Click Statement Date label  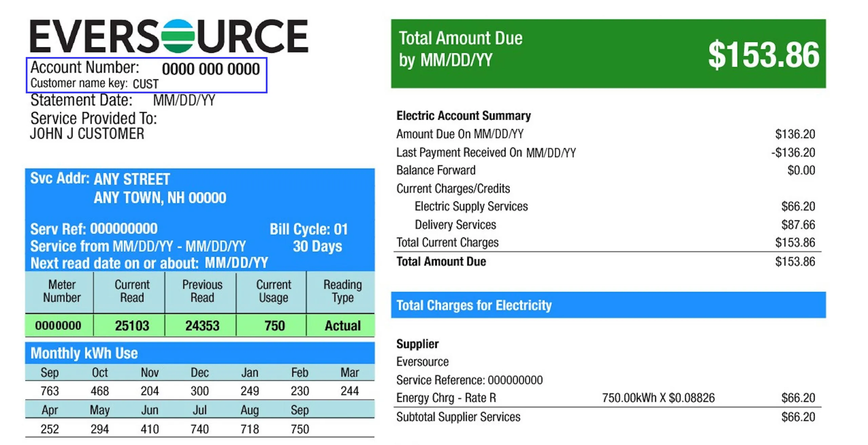coord(81,100)
